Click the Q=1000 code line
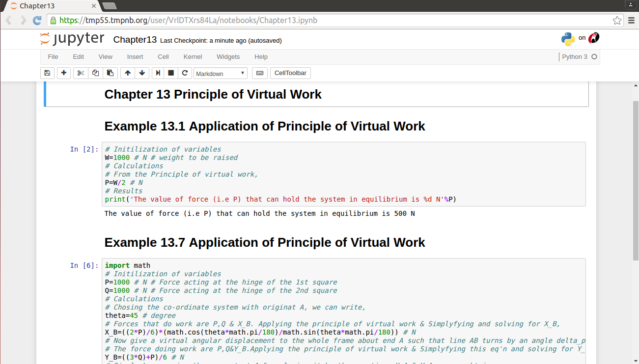This screenshot has width=639, height=364. point(221,290)
